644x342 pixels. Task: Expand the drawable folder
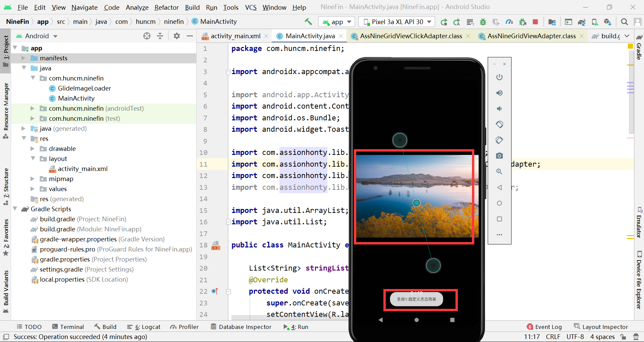click(33, 149)
